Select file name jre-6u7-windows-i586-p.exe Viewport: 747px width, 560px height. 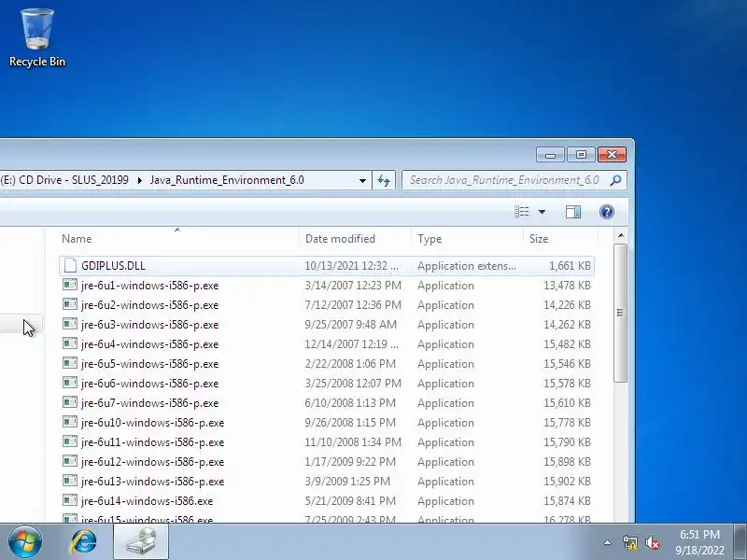149,403
